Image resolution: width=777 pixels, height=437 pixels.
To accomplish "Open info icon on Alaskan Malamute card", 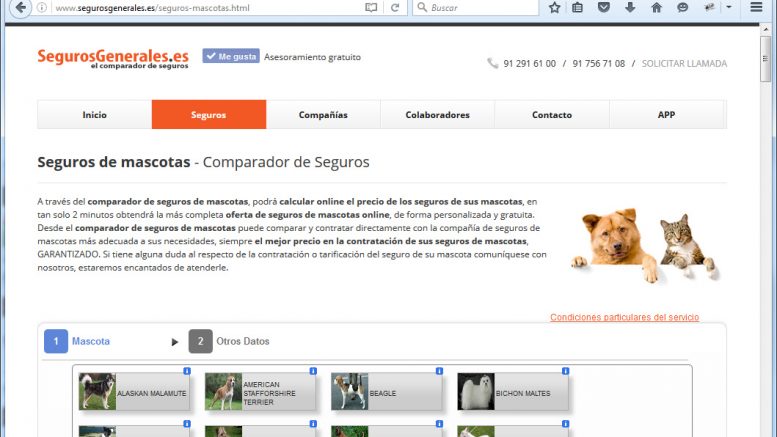I will click(187, 371).
